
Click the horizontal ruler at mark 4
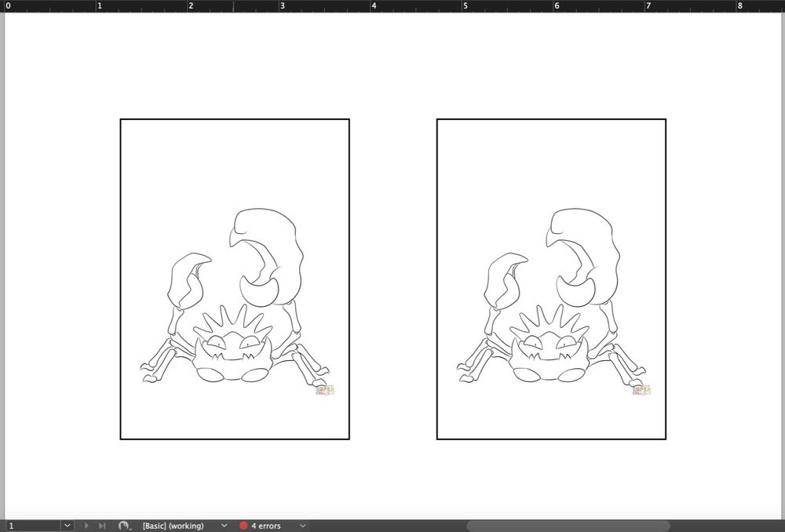(x=374, y=6)
